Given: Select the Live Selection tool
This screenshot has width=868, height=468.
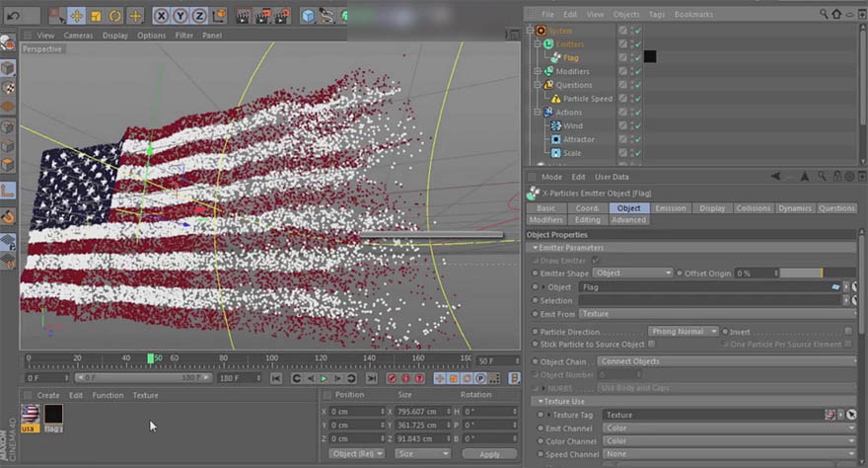Looking at the screenshot, I should [x=56, y=16].
